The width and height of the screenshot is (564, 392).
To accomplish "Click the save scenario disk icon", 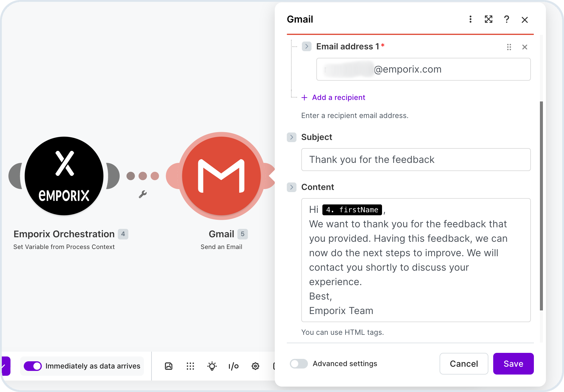I will 169,366.
